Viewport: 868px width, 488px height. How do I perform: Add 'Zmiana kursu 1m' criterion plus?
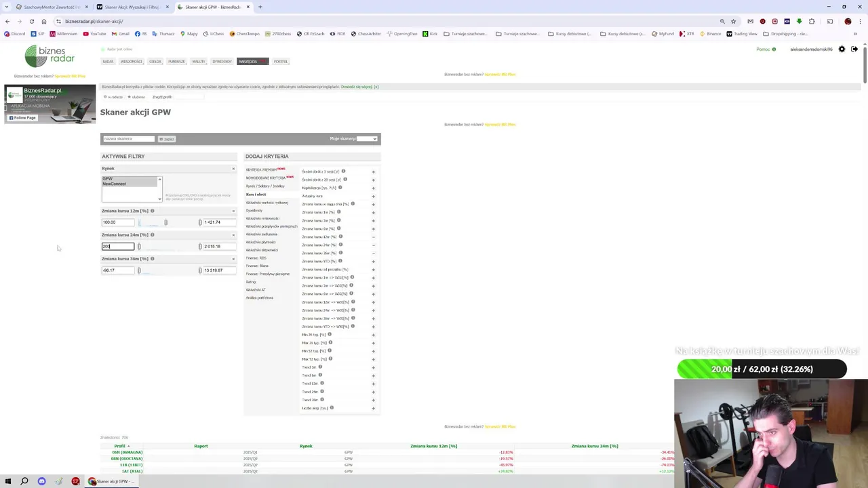[x=373, y=212]
